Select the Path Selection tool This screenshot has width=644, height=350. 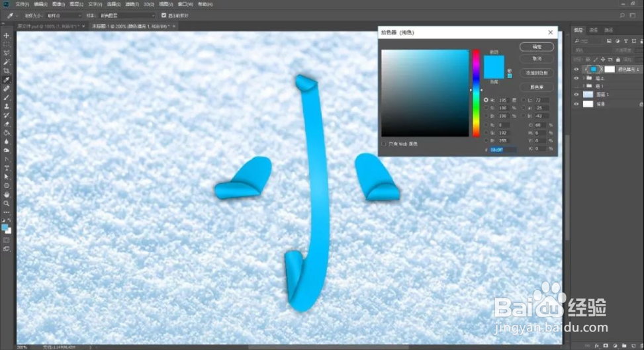(x=7, y=177)
